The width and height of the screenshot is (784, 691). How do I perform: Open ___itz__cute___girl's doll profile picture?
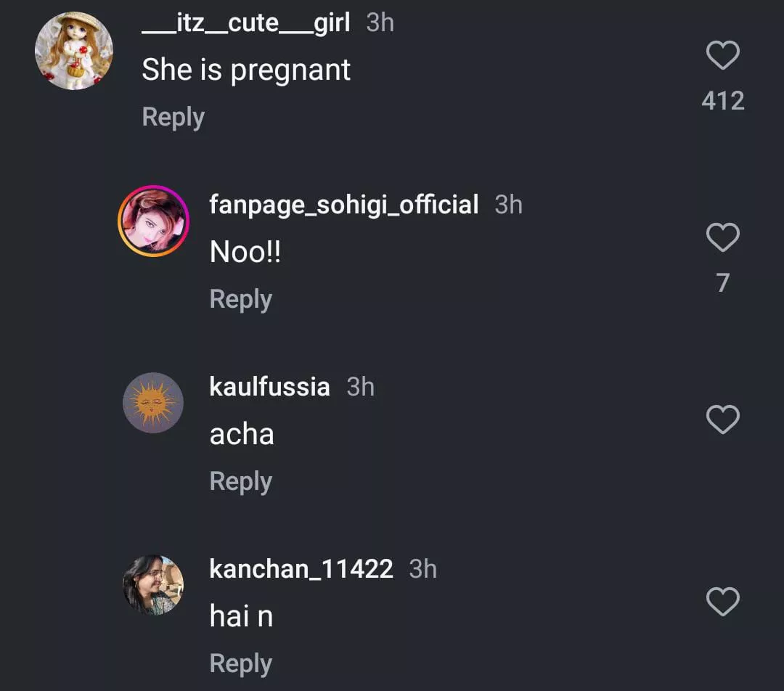[x=74, y=51]
